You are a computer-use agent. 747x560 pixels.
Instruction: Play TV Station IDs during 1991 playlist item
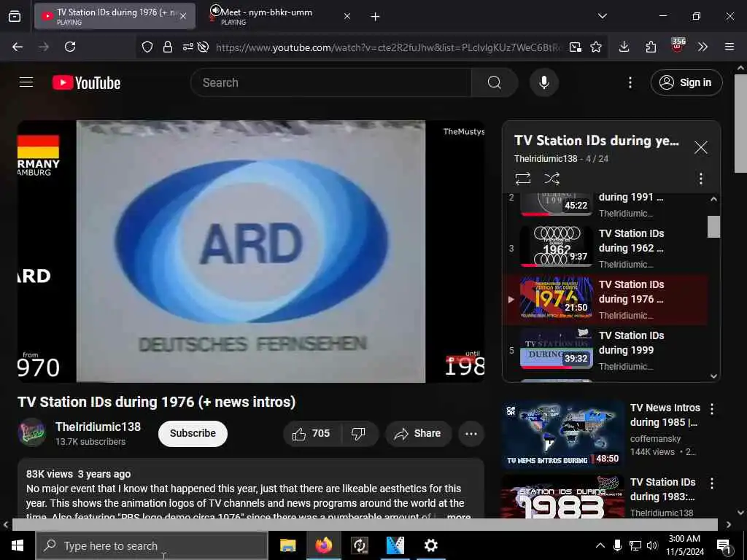(605, 205)
